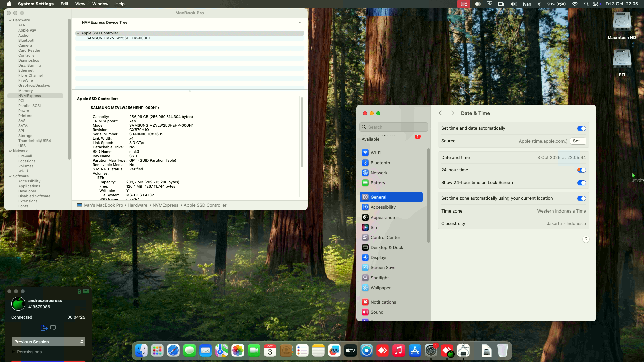Click the Set… button for time source
Viewport: 644px width, 362px height.
tap(578, 141)
